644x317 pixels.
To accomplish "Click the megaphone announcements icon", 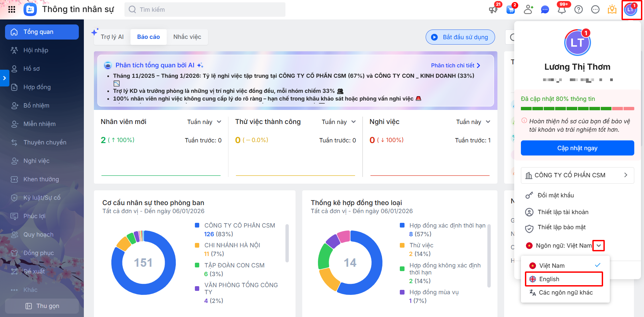I will point(493,9).
